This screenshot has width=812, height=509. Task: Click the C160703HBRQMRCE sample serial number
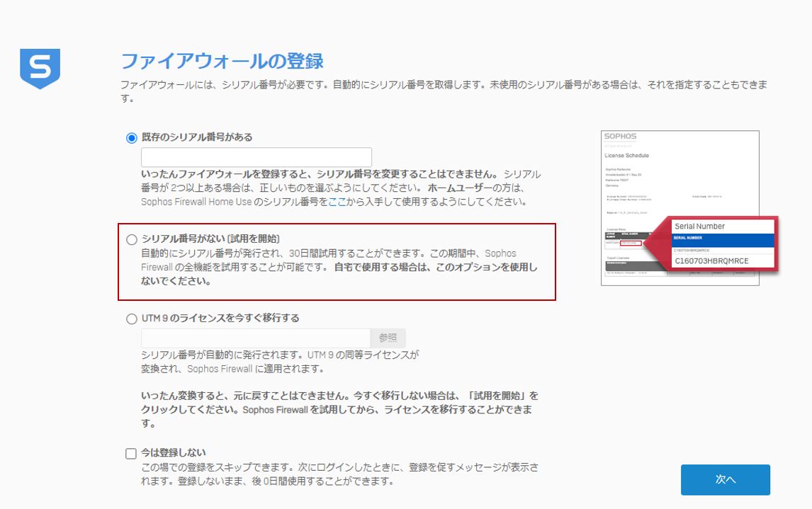[x=711, y=261]
